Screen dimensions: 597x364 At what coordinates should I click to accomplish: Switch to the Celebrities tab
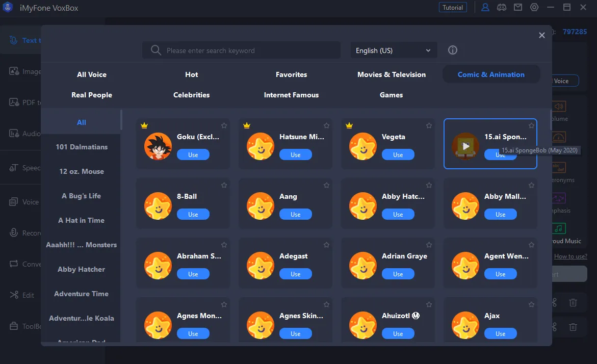coord(192,95)
